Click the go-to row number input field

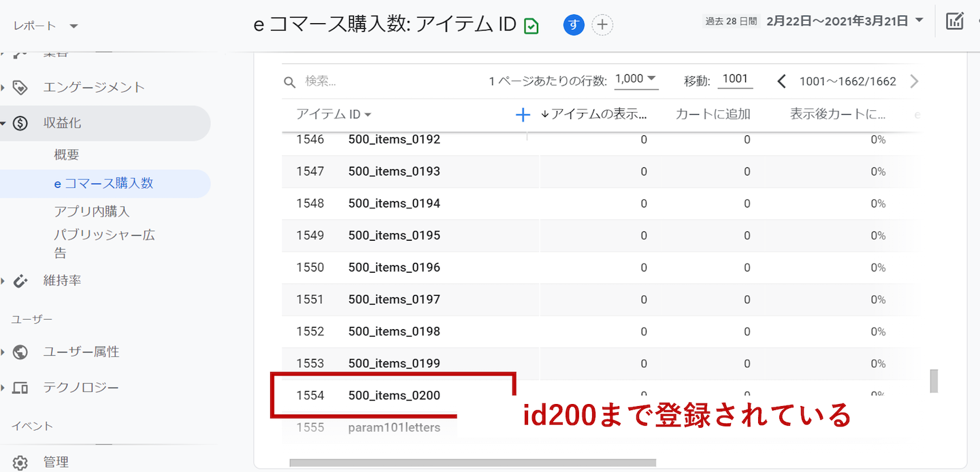735,80
